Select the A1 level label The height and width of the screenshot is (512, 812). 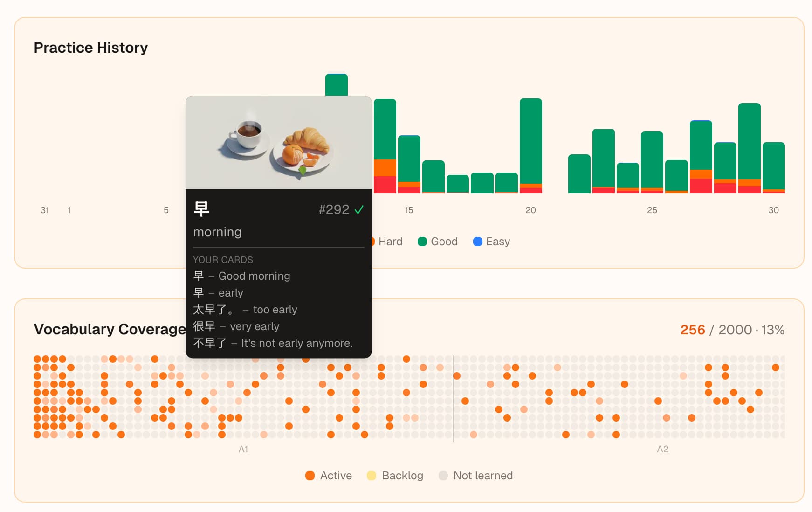pos(243,449)
